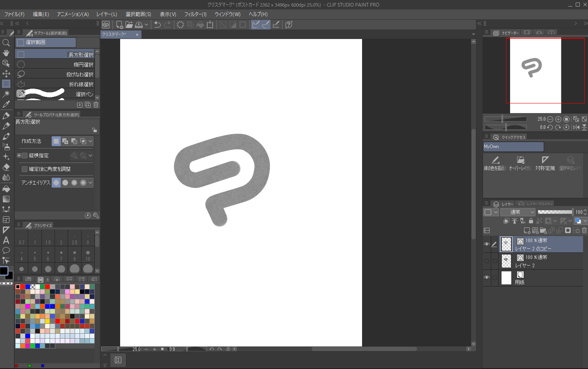Viewport: 588px width, 369px height.
Task: Choose the 楕円選択 sub tool
Action: (x=55, y=64)
